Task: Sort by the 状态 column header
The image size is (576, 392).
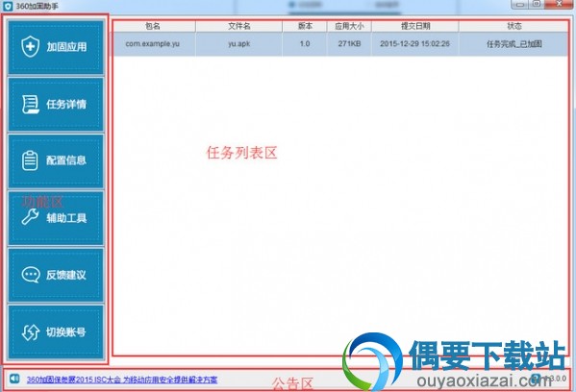Action: click(513, 26)
